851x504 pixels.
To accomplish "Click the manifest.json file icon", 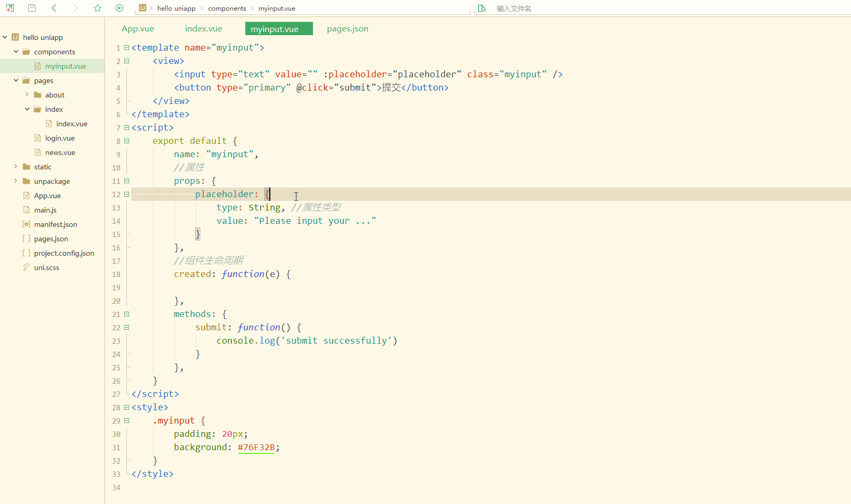I will tap(27, 224).
